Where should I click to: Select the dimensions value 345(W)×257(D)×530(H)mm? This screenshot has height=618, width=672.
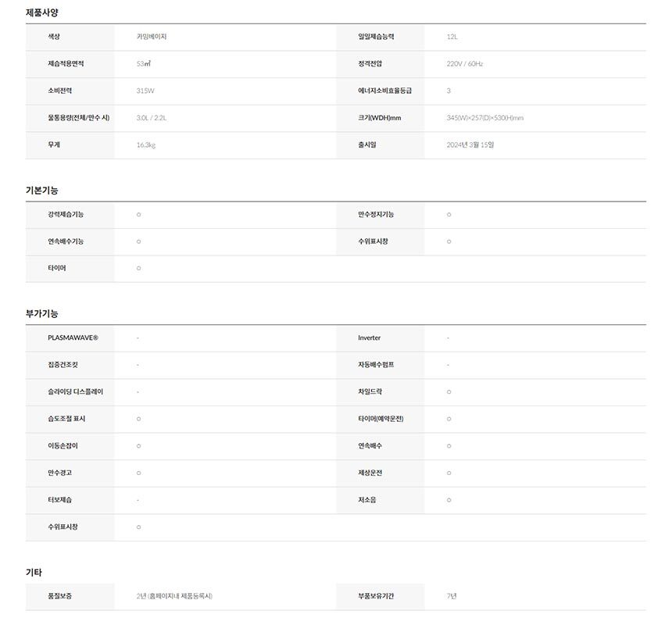point(484,118)
